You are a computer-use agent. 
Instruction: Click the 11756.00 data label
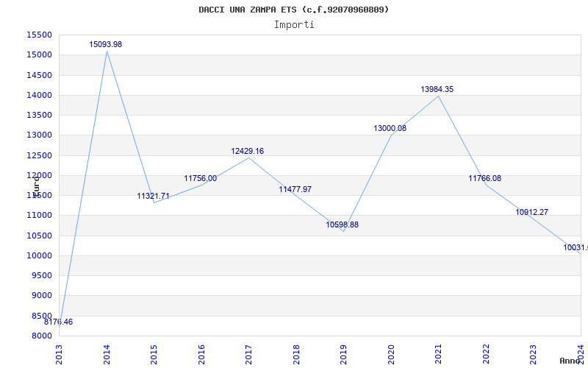(200, 178)
